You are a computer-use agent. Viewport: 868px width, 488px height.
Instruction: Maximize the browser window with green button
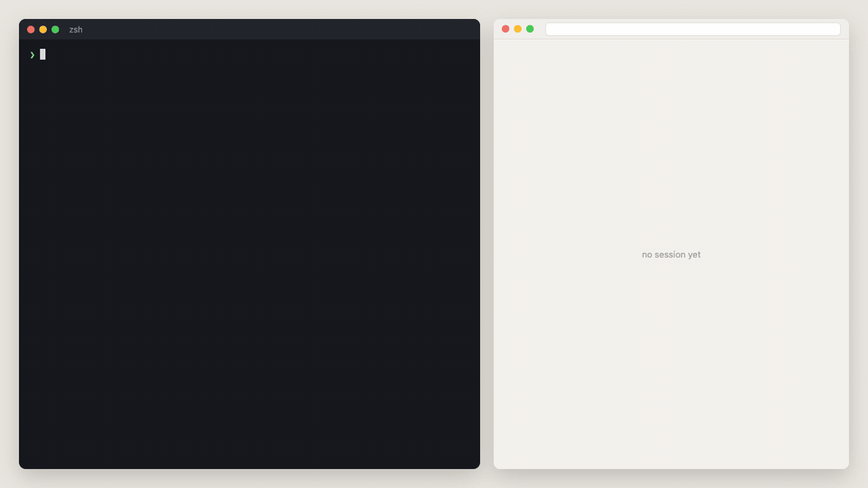[x=530, y=29]
